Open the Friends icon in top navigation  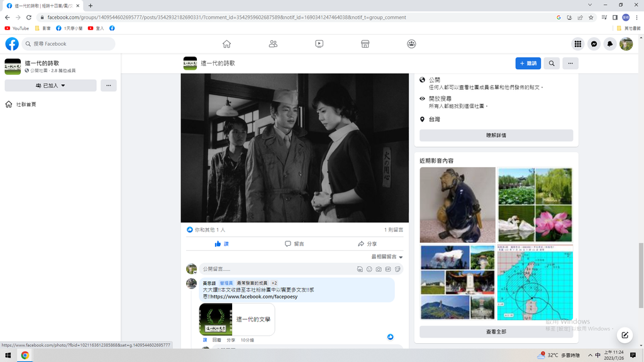pyautogui.click(x=273, y=44)
